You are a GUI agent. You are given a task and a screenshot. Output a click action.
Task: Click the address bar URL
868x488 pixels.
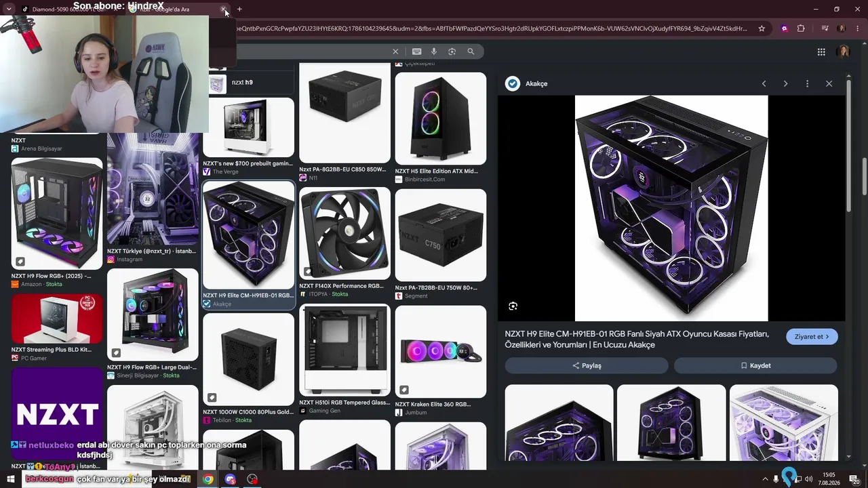[x=492, y=28]
